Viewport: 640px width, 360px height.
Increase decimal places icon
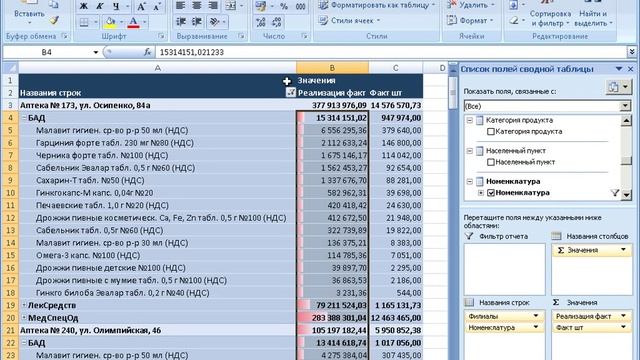pos(261,22)
